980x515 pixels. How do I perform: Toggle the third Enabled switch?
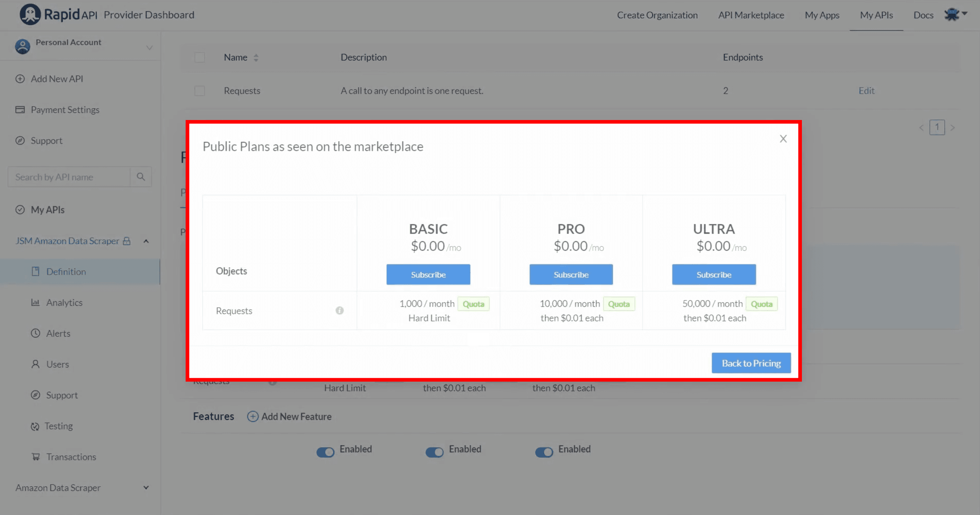tap(544, 452)
